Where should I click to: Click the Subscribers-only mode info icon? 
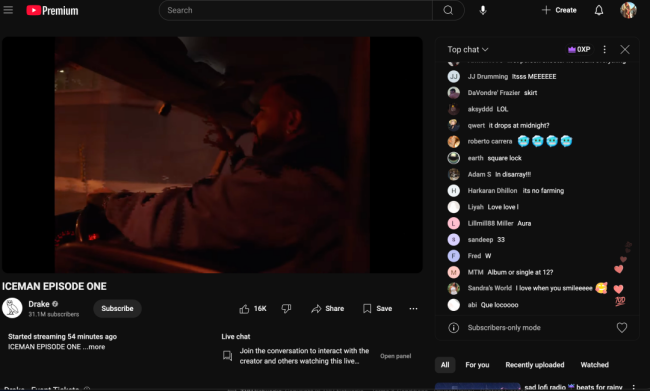(454, 328)
